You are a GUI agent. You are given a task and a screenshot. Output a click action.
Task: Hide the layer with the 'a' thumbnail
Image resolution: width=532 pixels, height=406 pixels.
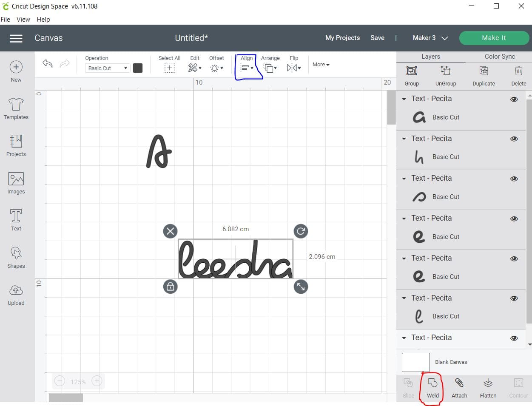coord(514,99)
